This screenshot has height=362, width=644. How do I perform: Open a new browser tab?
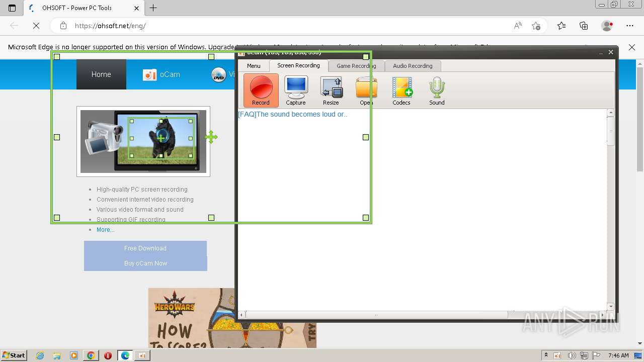click(153, 8)
